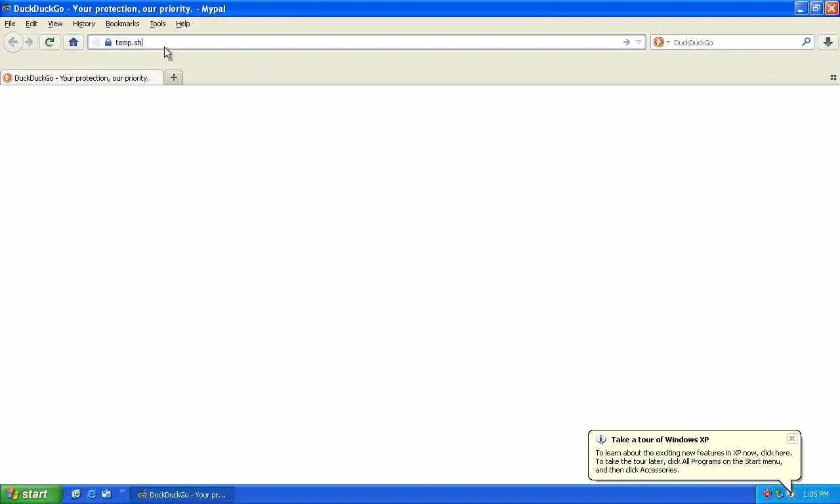Open a new tab
840x504 pixels.
[x=174, y=77]
